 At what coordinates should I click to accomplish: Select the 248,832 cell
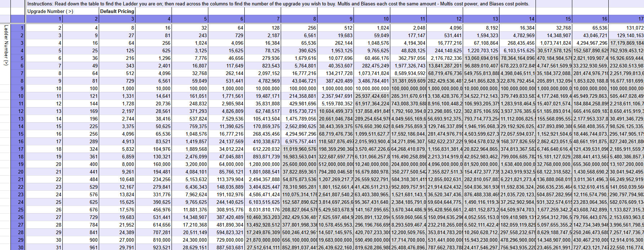[x=190, y=104]
